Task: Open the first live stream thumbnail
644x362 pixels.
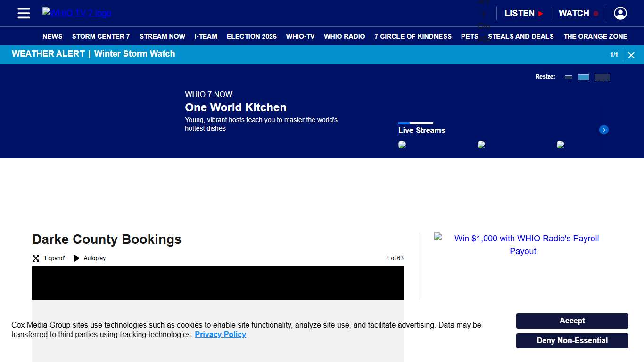Action: pyautogui.click(x=402, y=145)
